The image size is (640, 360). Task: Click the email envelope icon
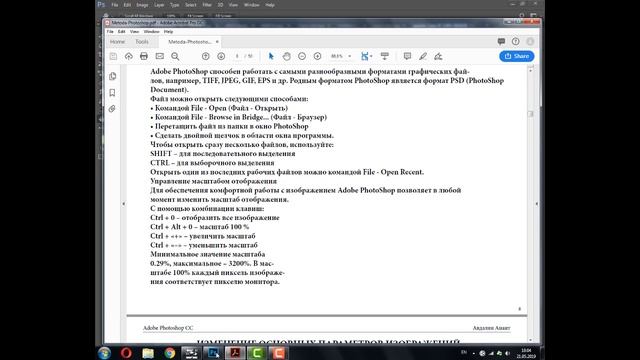[160, 56]
